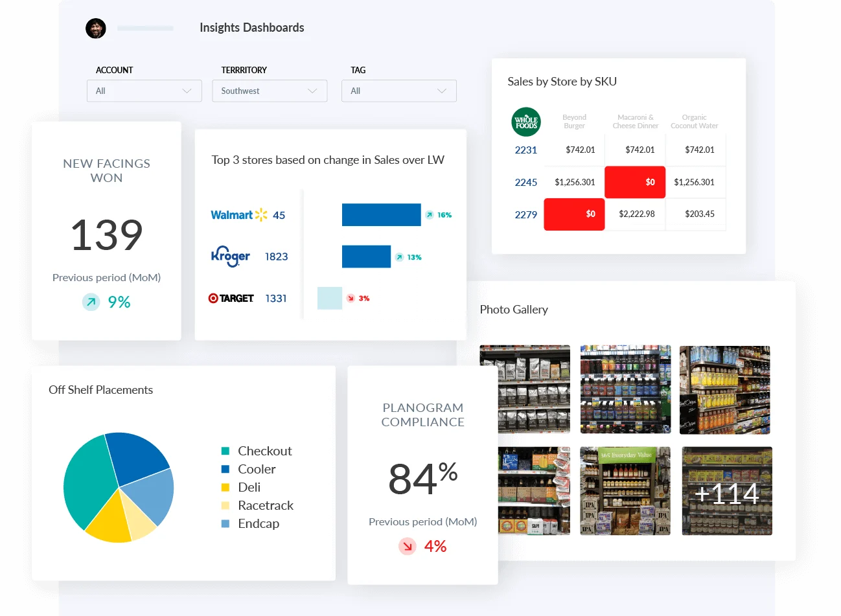Click the New Facings Won up-arrow icon
This screenshot has width=841, height=616.
pos(91,302)
